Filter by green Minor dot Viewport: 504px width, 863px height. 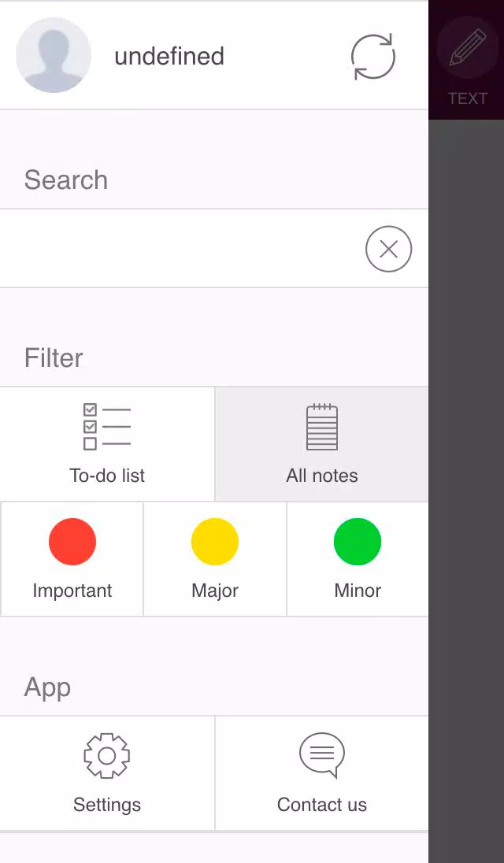click(x=357, y=542)
